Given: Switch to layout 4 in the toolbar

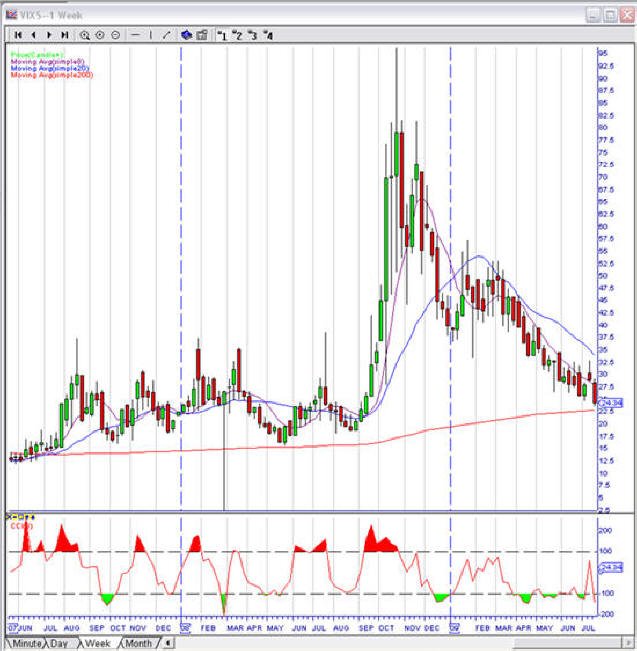Looking at the screenshot, I should [269, 36].
